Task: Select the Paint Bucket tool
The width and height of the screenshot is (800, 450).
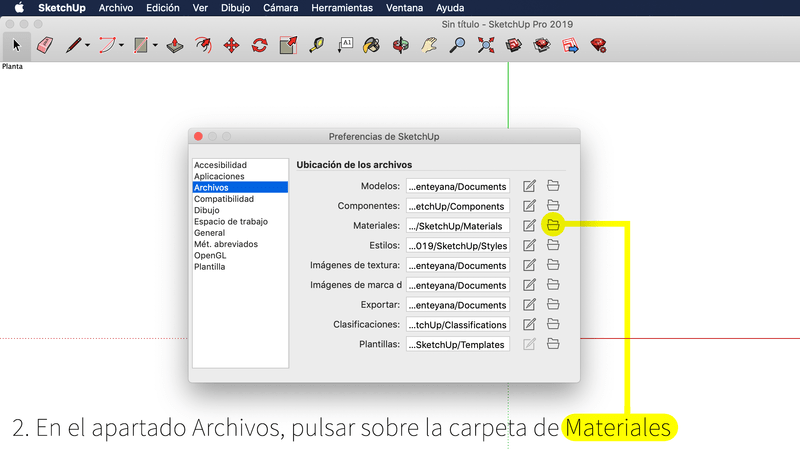Action: coord(371,45)
